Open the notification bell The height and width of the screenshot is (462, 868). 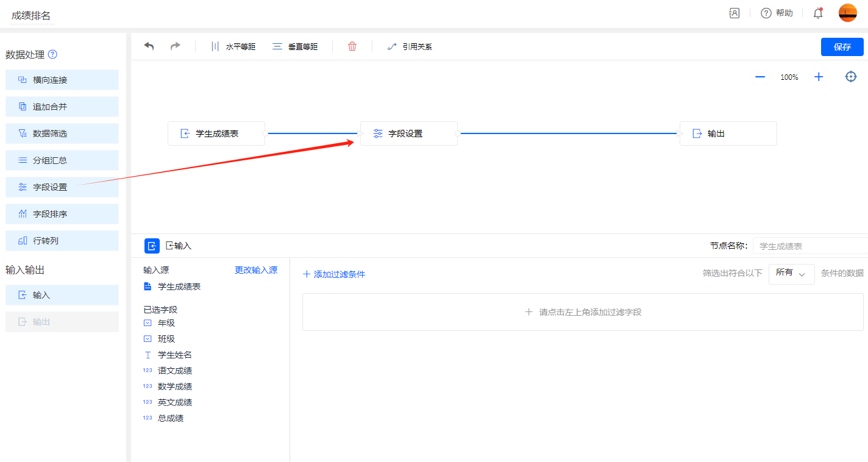pyautogui.click(x=818, y=13)
